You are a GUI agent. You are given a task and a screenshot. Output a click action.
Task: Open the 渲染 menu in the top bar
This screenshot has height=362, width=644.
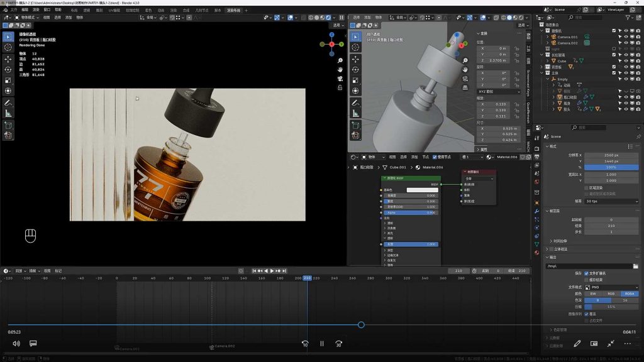pos(36,11)
